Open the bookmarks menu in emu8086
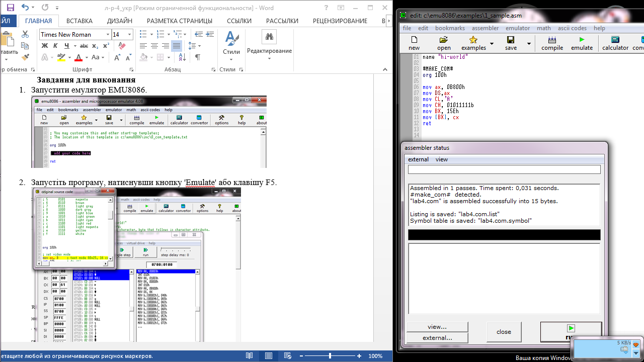 coord(450,28)
